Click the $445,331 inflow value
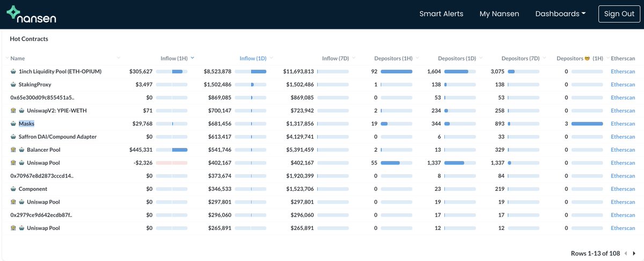This screenshot has height=261, width=644. [141, 150]
